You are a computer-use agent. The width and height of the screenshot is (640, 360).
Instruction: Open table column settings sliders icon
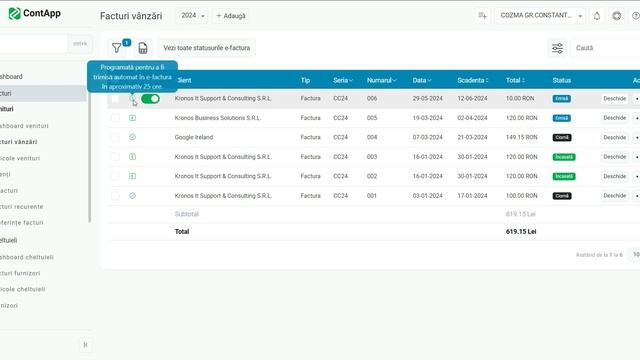[x=557, y=48]
